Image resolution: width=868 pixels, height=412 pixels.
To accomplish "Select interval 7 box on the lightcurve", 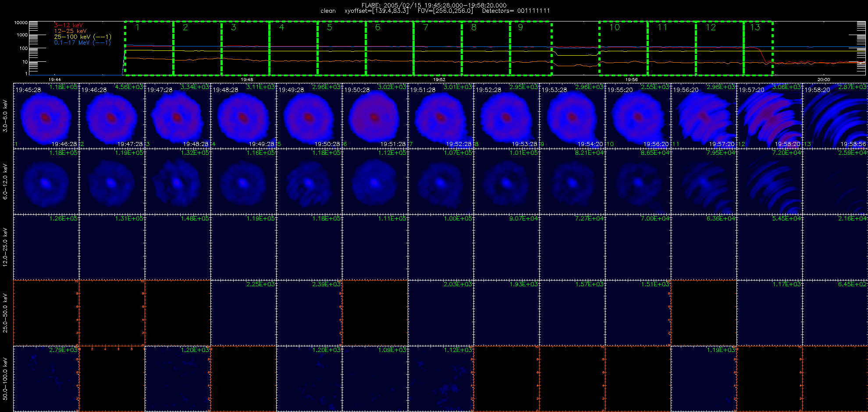I will [438, 48].
